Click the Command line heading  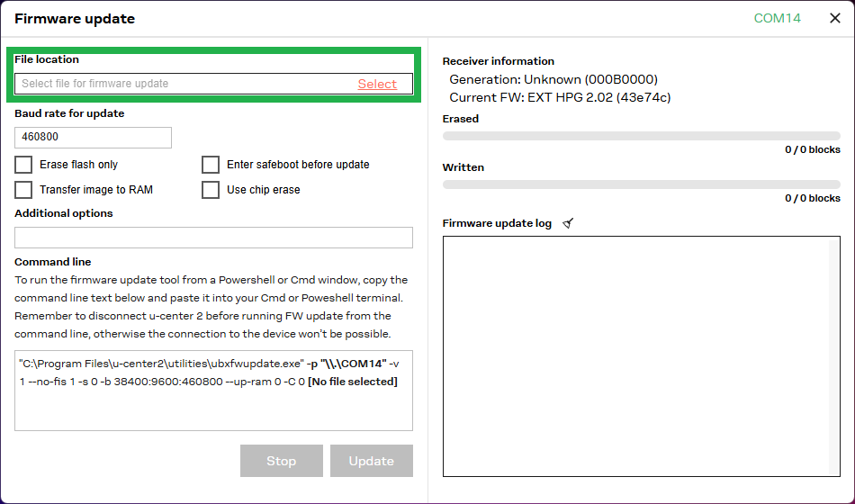(53, 262)
